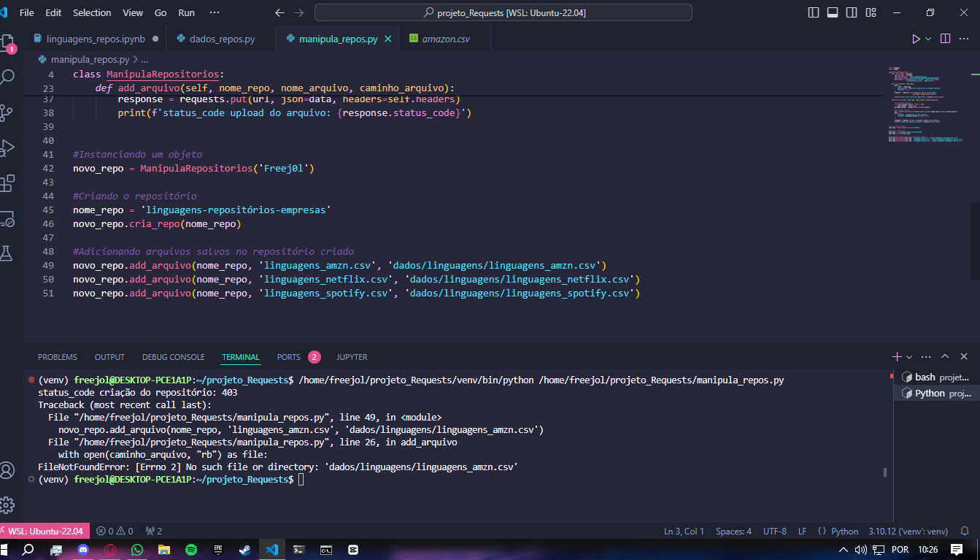Change the UTF-8 file encoding

(x=775, y=531)
